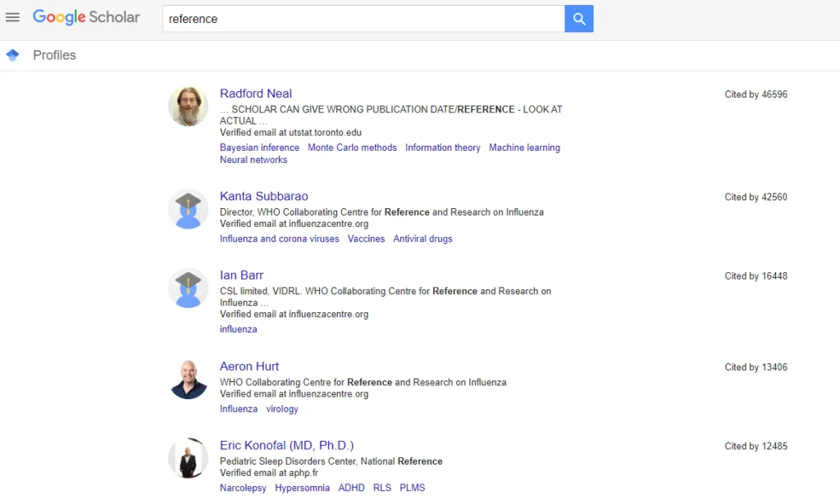The image size is (840, 504).
Task: Open the Radford Neal profile link
Action: click(256, 93)
